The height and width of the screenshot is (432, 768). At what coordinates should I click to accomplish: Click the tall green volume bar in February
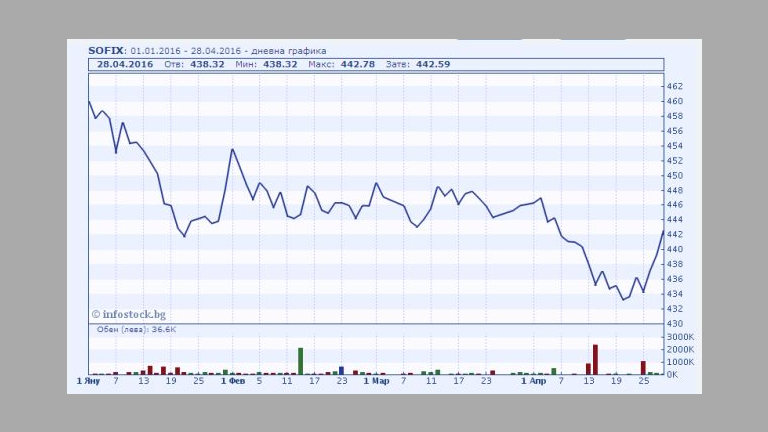coord(300,361)
